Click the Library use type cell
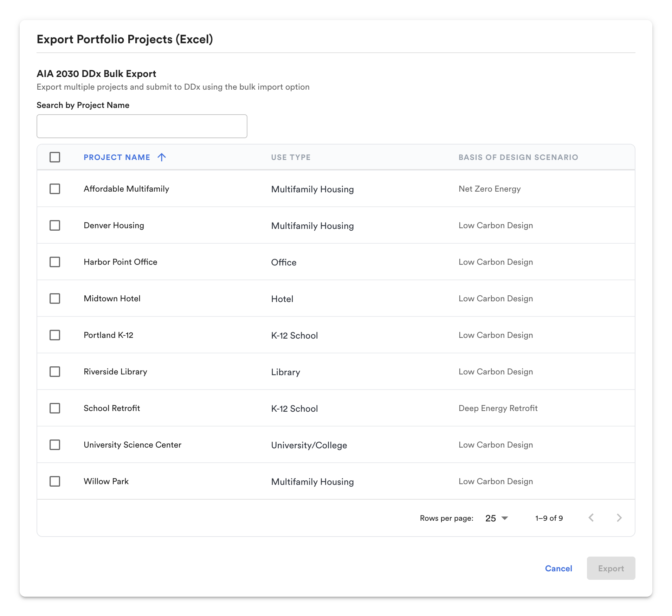The height and width of the screenshot is (616, 672). (x=286, y=372)
